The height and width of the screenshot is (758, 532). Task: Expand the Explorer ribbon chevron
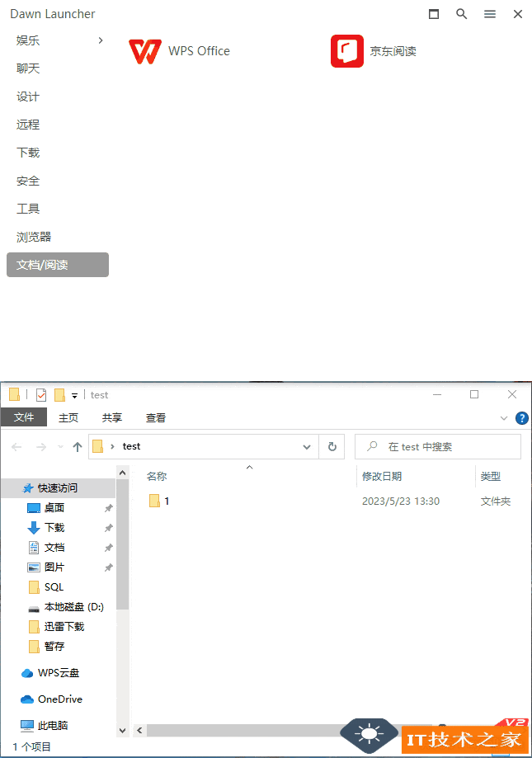[x=504, y=418]
